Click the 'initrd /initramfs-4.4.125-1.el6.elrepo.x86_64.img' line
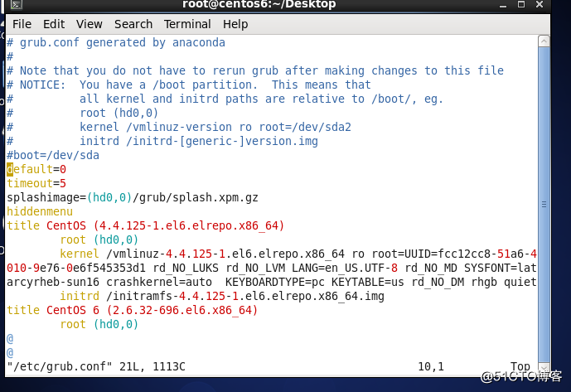 pos(222,296)
